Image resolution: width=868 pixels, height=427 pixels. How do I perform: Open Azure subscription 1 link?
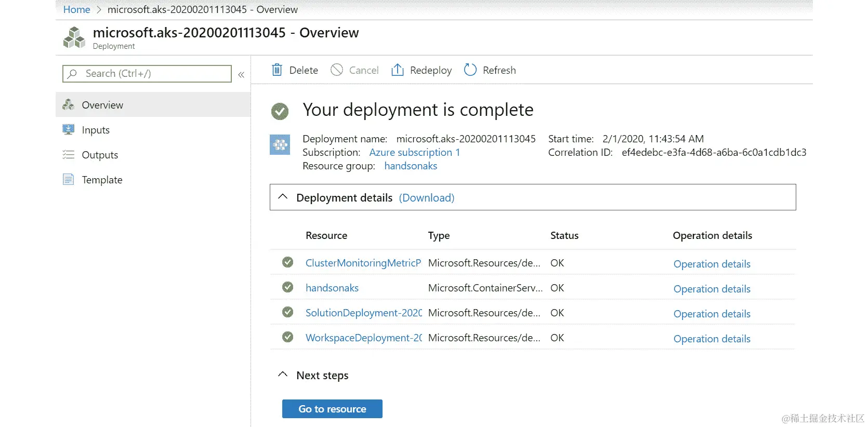pyautogui.click(x=415, y=152)
